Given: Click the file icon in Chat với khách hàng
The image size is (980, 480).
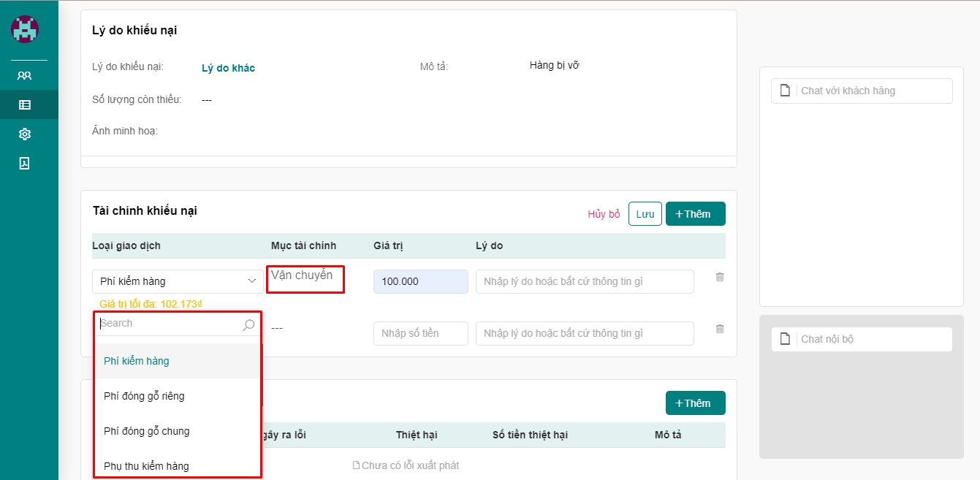Looking at the screenshot, I should tap(786, 91).
